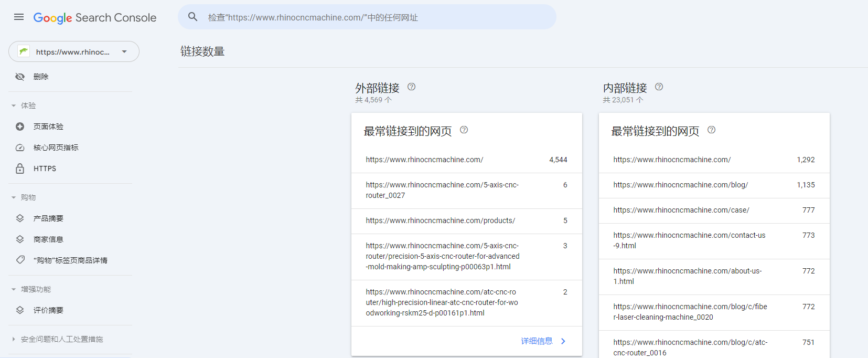Image resolution: width=868 pixels, height=358 pixels.
Task: Click the 评价摘要 layers icon
Action: click(20, 310)
